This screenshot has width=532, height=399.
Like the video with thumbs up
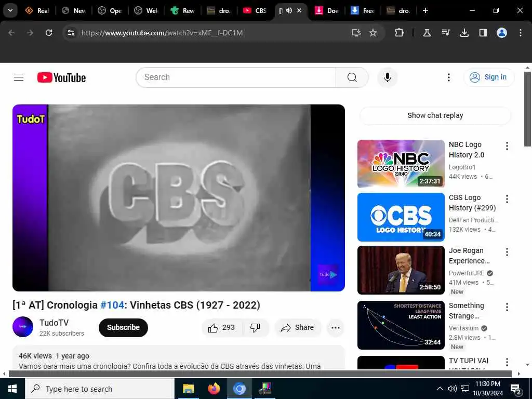(x=221, y=327)
